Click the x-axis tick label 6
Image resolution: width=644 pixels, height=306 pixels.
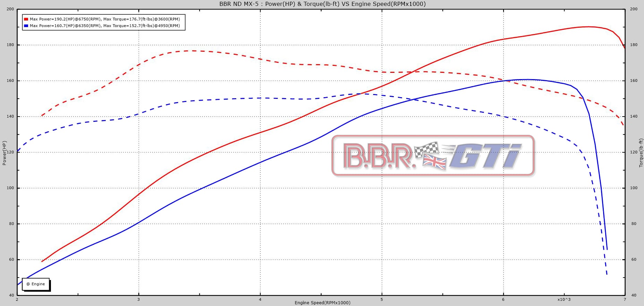click(503, 299)
